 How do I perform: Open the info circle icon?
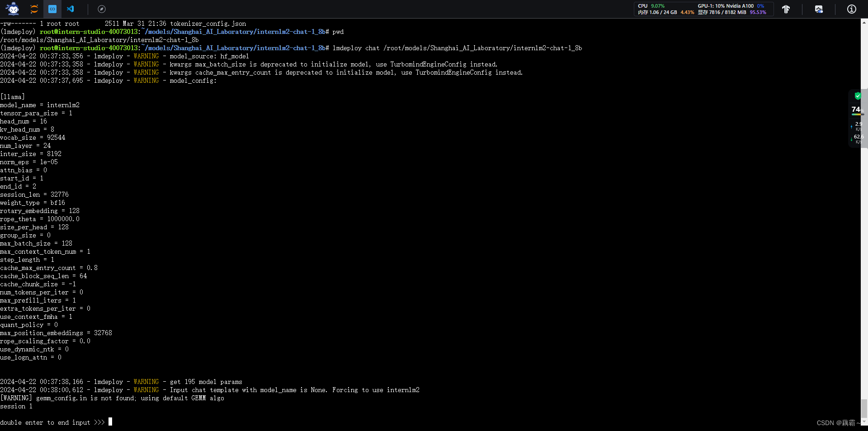852,9
